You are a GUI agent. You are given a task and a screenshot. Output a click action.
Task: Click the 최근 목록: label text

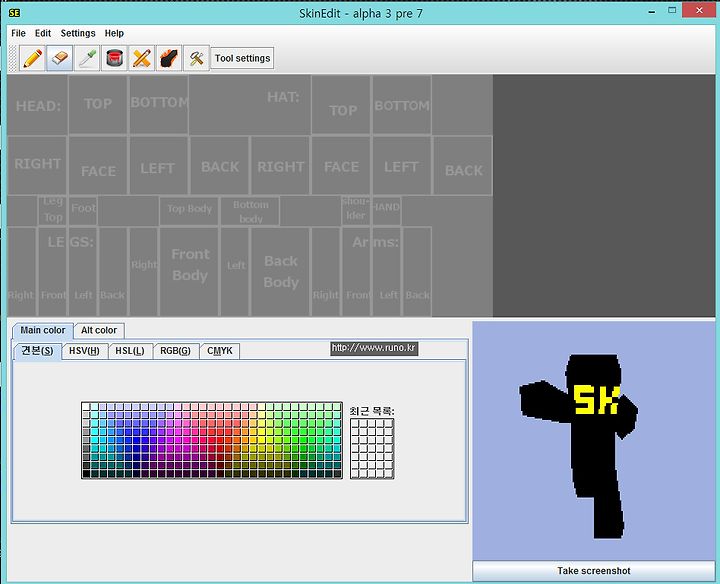point(372,410)
